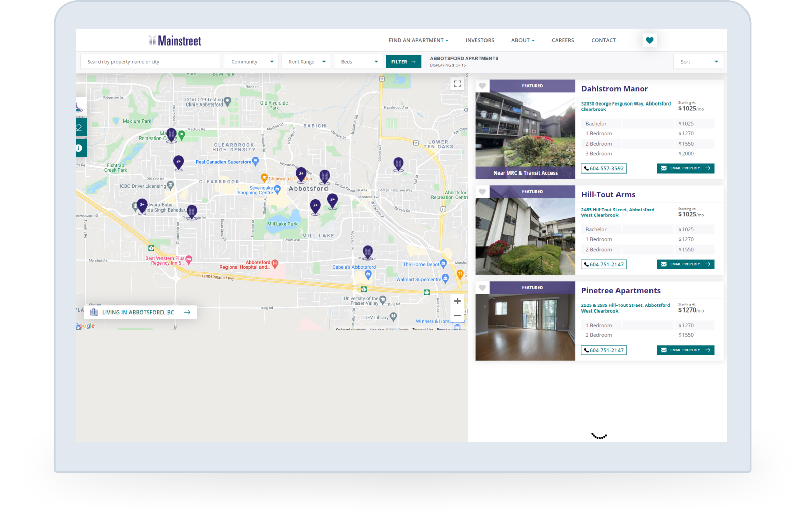
Task: Call Hill-Tout Arms phone number
Action: coord(604,264)
